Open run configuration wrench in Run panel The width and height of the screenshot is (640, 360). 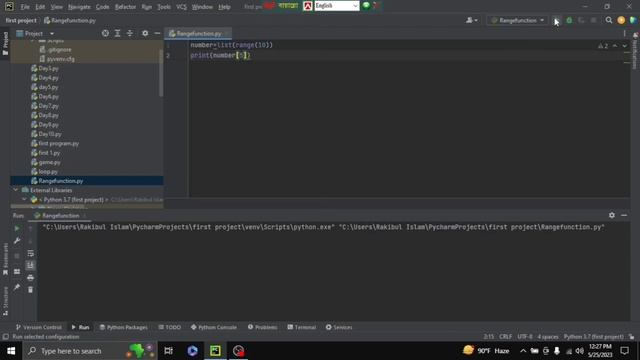point(17,241)
